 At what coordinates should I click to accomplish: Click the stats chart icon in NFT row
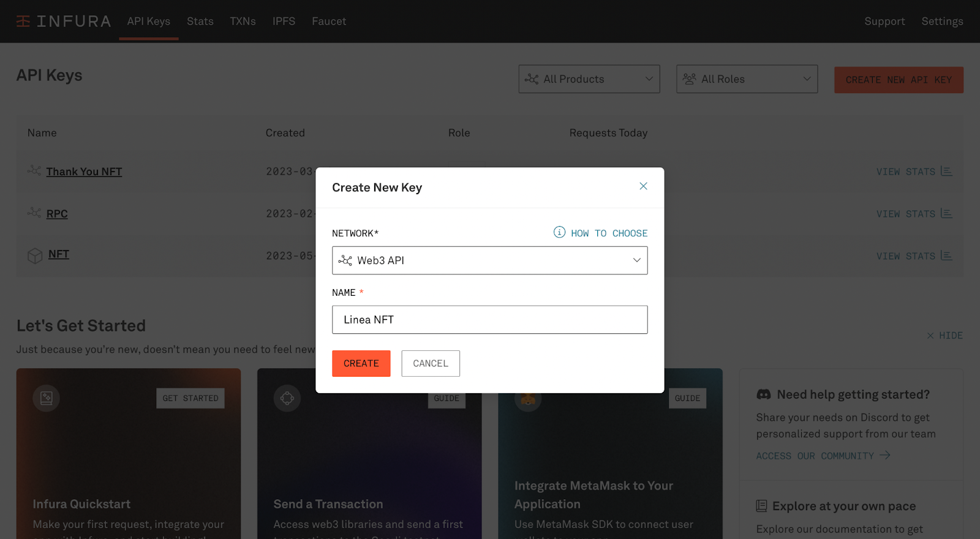[946, 255]
